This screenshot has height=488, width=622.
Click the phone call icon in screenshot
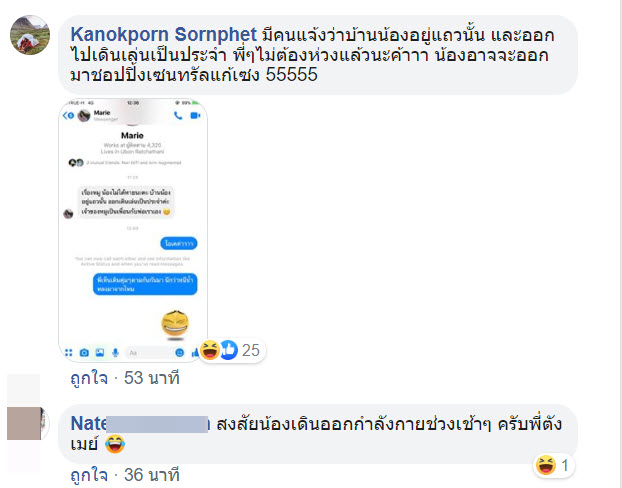coord(178,115)
